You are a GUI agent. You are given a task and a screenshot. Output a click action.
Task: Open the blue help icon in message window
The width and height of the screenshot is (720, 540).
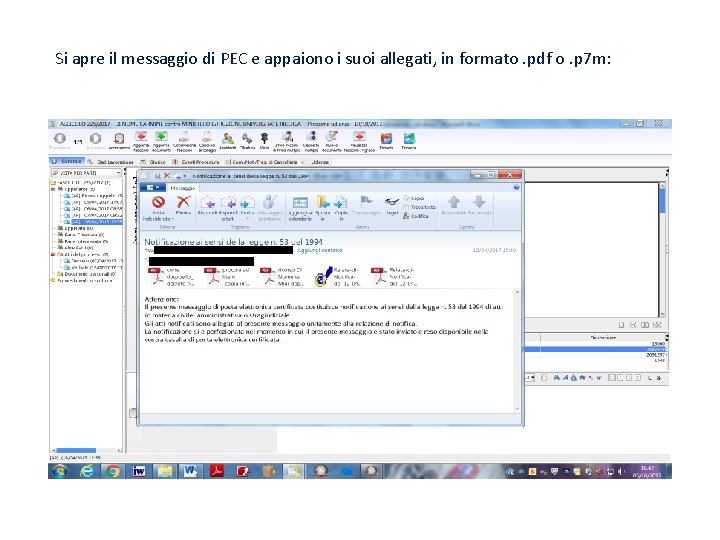[516, 187]
